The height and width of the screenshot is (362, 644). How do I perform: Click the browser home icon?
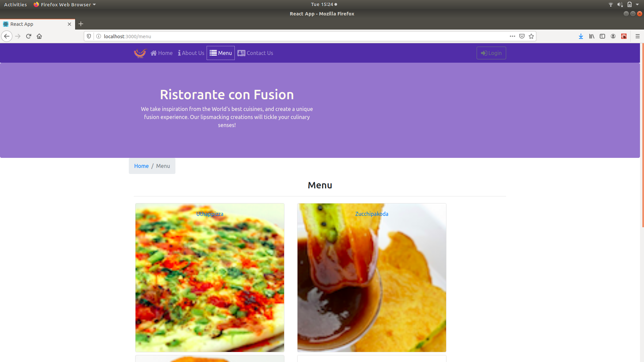(x=39, y=36)
